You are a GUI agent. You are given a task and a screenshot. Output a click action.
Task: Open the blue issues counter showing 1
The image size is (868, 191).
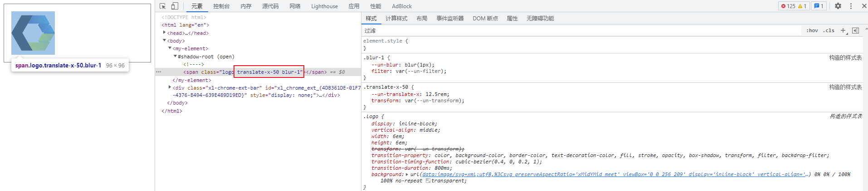coord(819,6)
